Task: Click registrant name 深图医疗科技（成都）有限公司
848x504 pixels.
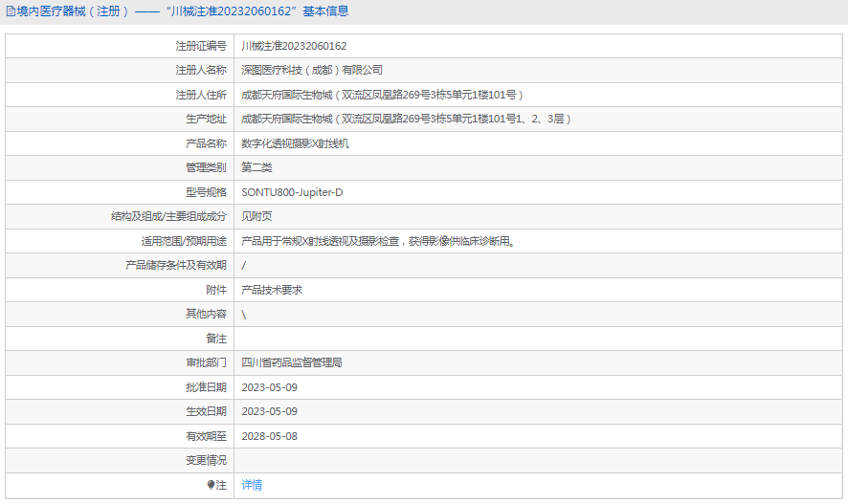Action: [x=311, y=70]
